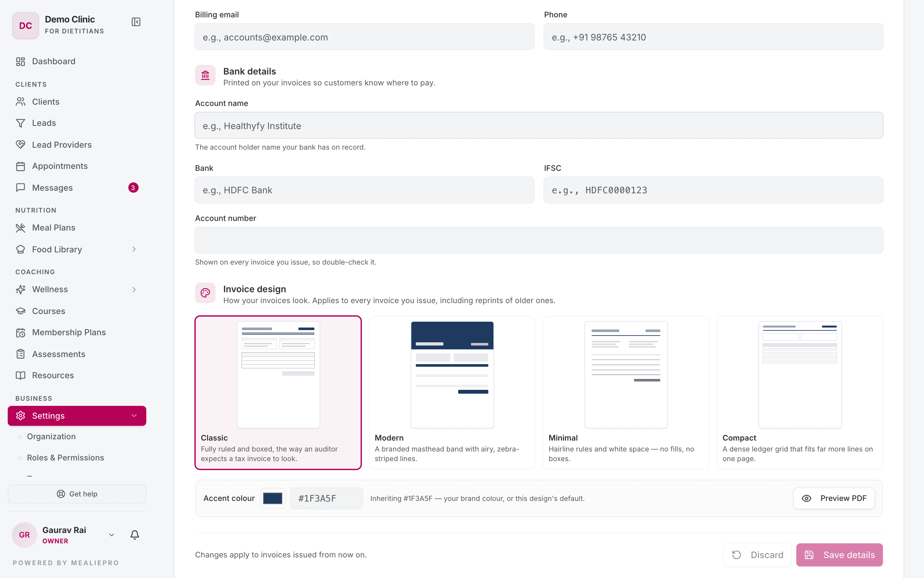Screen dimensions: 924x578
Task: Click the Get help button
Action: pos(77,494)
